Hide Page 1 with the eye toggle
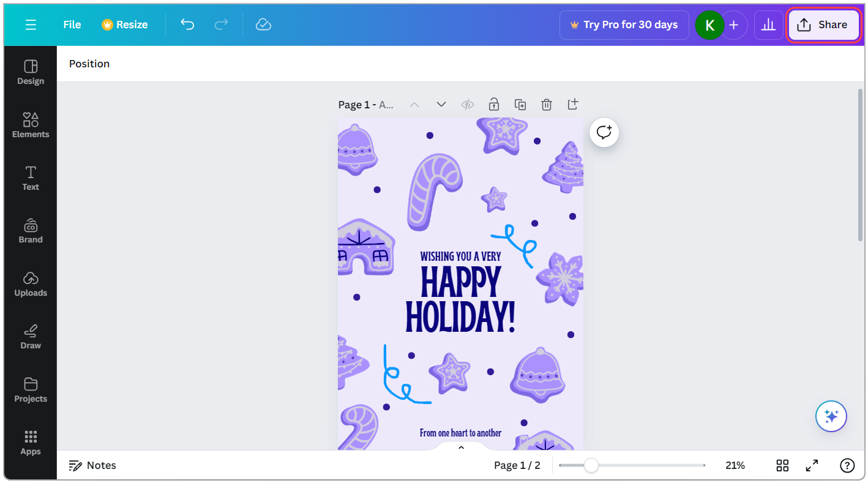The width and height of the screenshot is (868, 483). click(x=467, y=104)
